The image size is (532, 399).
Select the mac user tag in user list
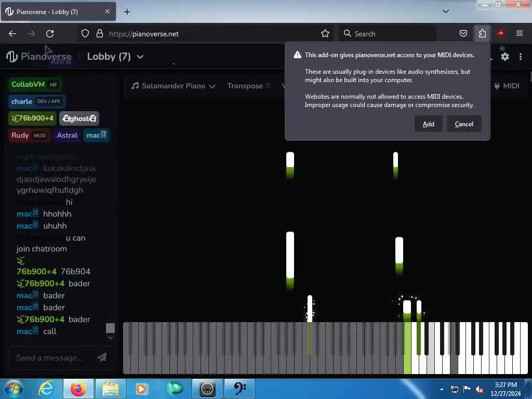96,136
